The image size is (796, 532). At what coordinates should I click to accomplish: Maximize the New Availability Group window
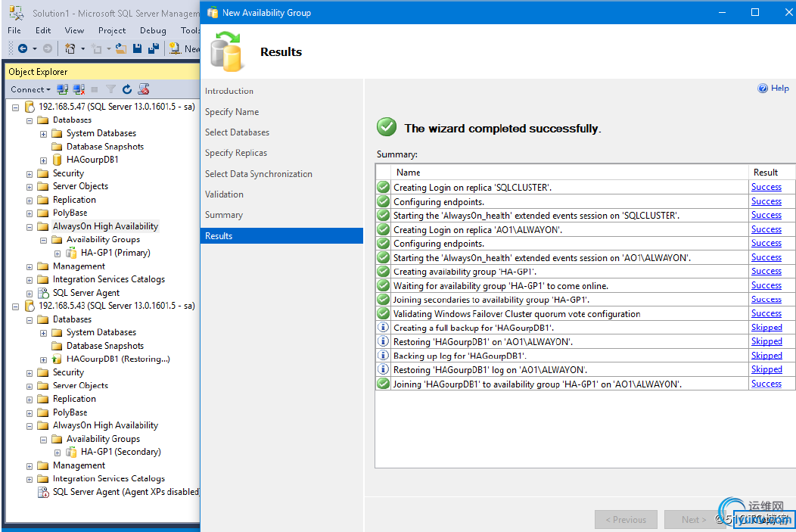coord(755,12)
